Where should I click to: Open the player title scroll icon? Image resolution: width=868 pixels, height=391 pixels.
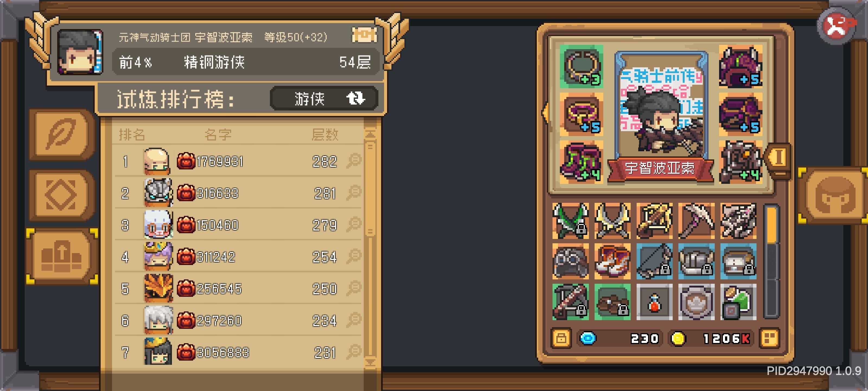(364, 35)
